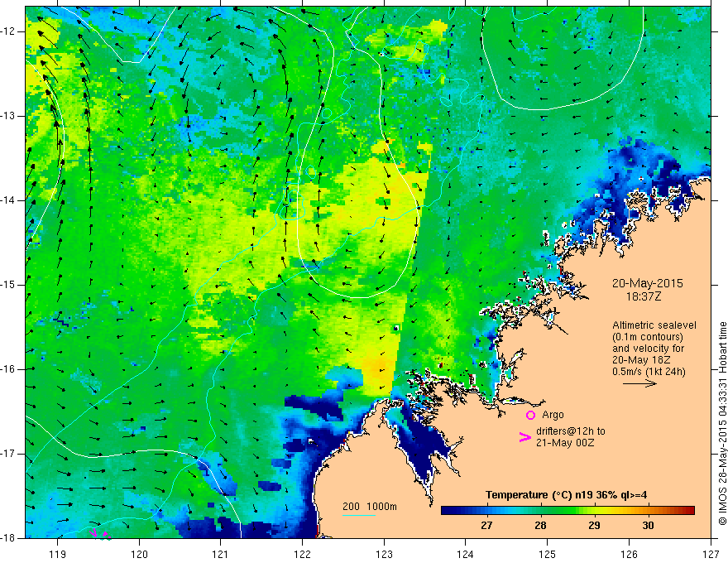Click longitude axis label 121
This screenshot has height=563, width=728.
(x=221, y=554)
